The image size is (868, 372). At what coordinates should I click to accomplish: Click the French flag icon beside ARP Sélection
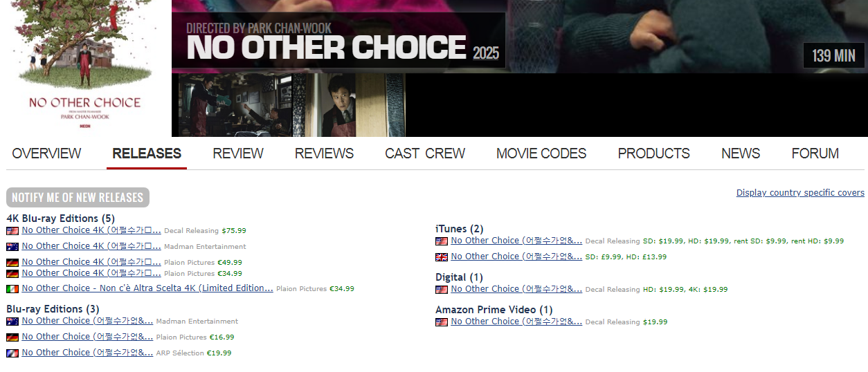tap(12, 353)
